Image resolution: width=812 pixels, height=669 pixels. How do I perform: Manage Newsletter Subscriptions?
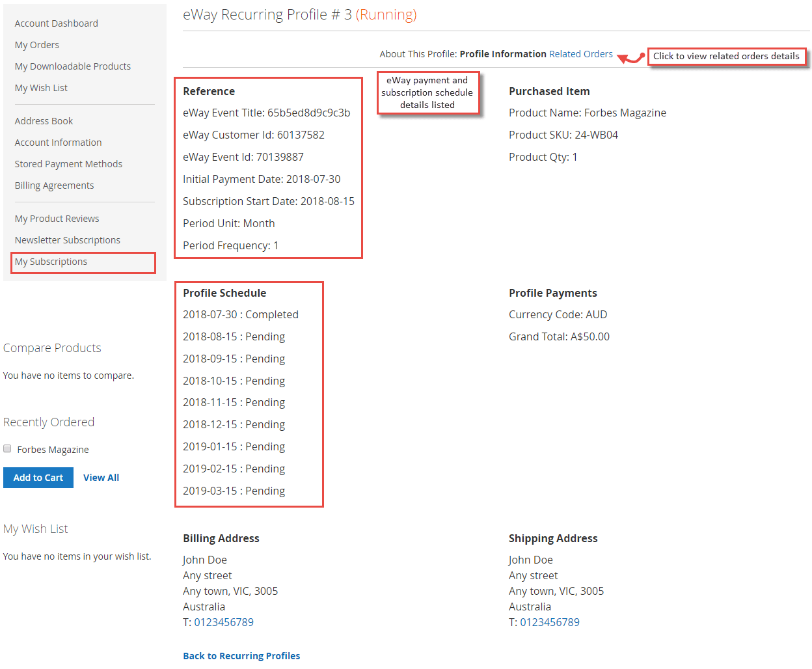tap(67, 239)
